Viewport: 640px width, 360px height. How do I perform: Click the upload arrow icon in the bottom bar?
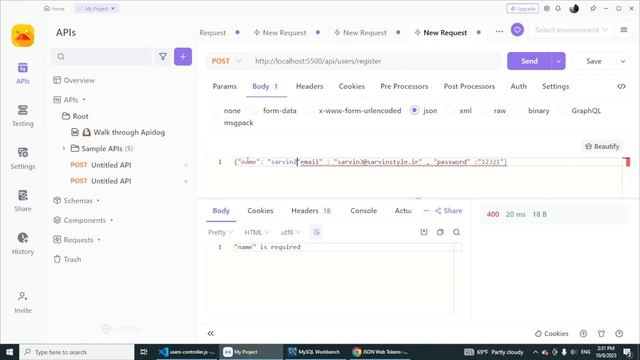[x=583, y=333]
